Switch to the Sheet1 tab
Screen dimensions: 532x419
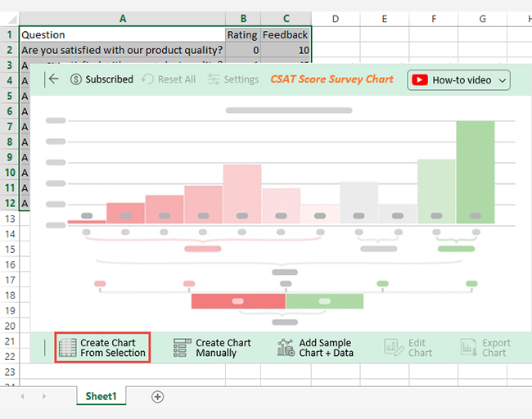(x=101, y=396)
